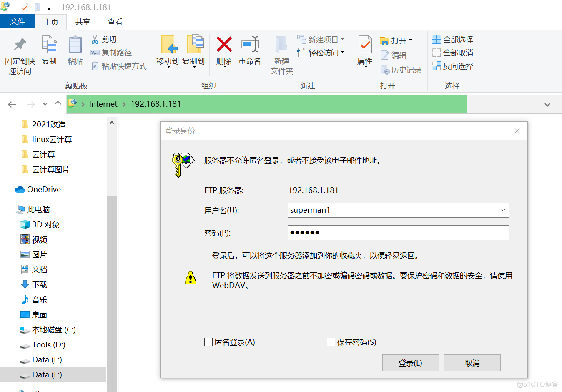Click the Up one level arrow
Viewport: 562px width, 392px height.
(x=58, y=104)
